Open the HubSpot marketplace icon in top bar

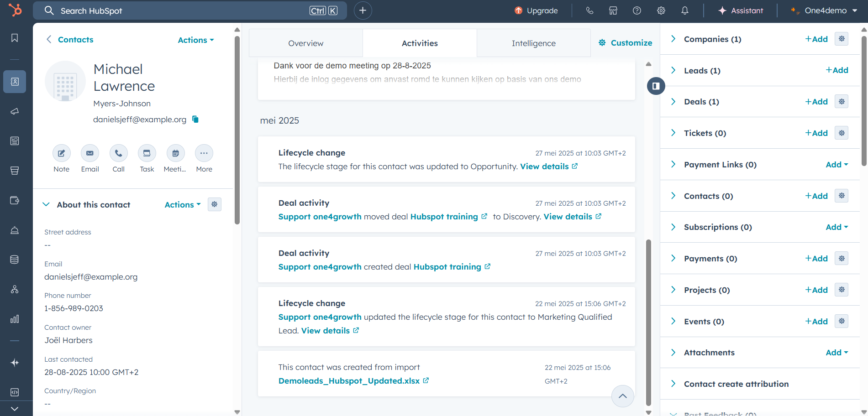(613, 10)
